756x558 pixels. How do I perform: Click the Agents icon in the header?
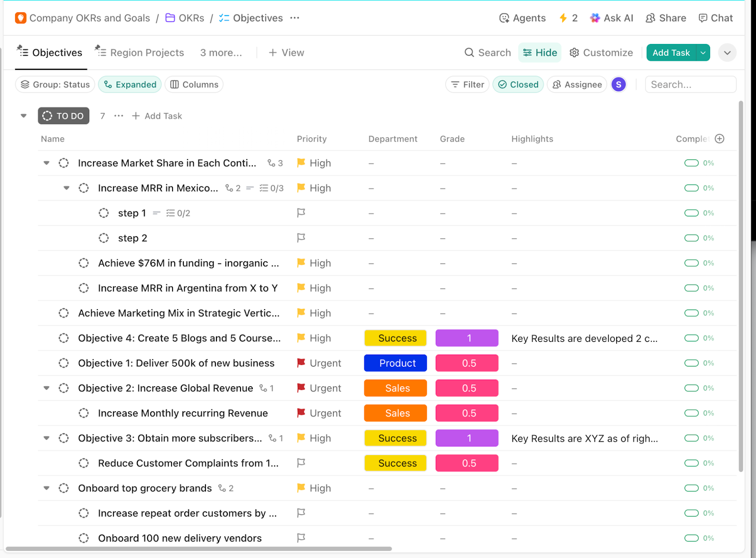coord(503,18)
